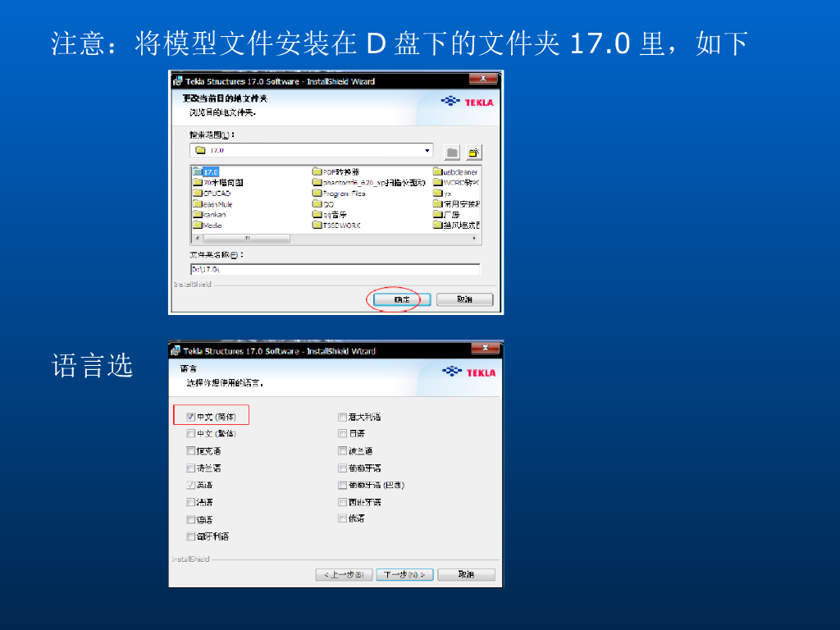Viewport: 840px width, 630px height.
Task: Select the usbcleaner folder
Action: click(x=455, y=172)
